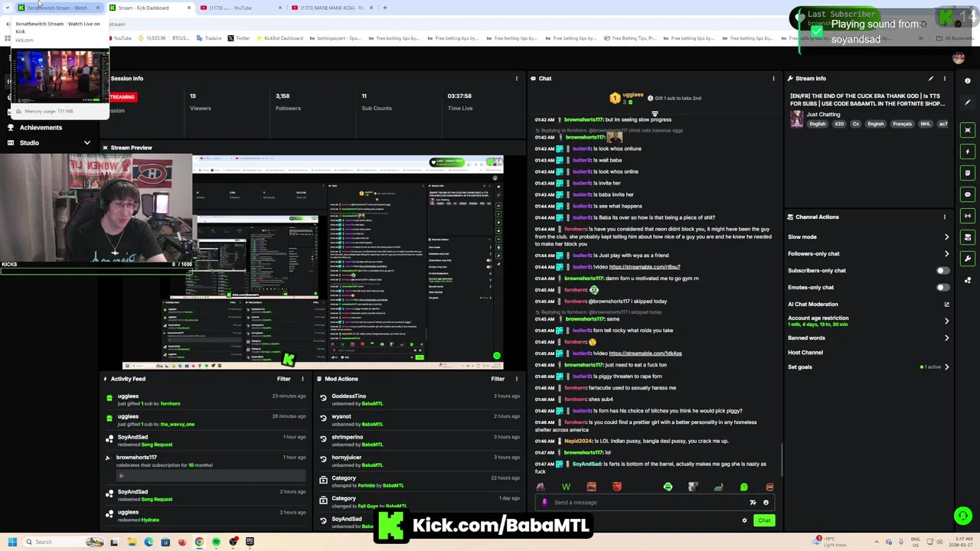Open the Session Info panel's three-dot menu
The image size is (980, 551).
click(517, 78)
